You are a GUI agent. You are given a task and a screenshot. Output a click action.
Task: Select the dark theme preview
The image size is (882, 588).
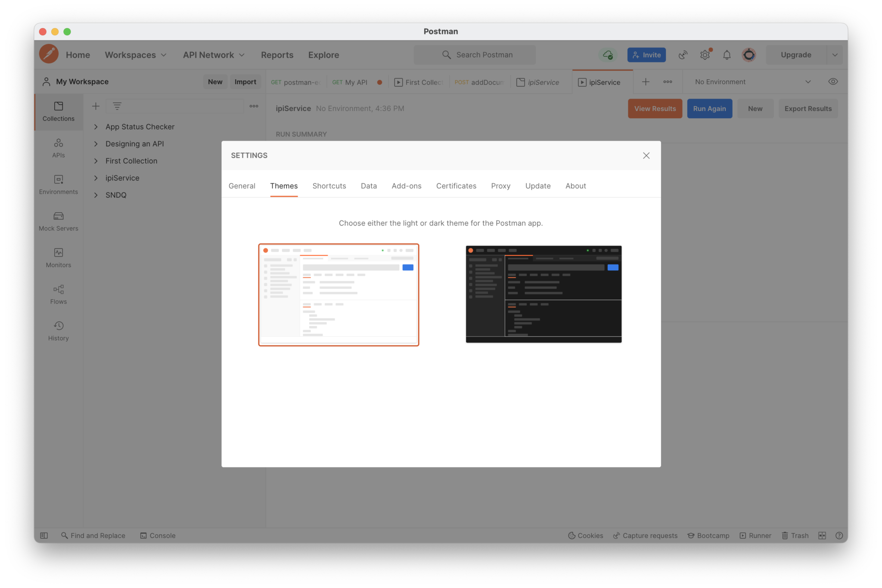coord(543,294)
